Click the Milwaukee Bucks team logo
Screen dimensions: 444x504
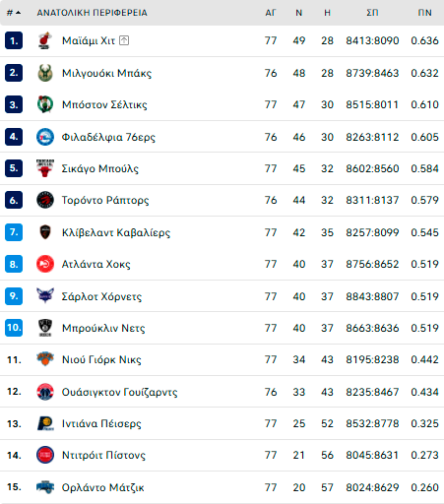click(45, 73)
